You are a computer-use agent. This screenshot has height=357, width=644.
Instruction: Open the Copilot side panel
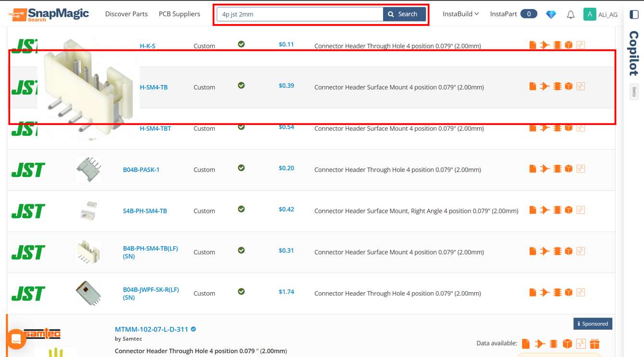(634, 53)
